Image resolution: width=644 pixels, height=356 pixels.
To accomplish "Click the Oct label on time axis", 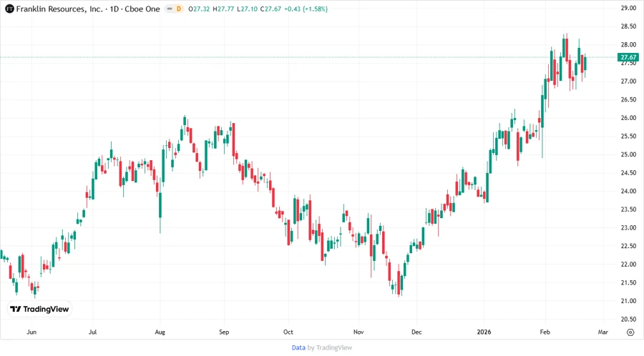I will point(288,332).
